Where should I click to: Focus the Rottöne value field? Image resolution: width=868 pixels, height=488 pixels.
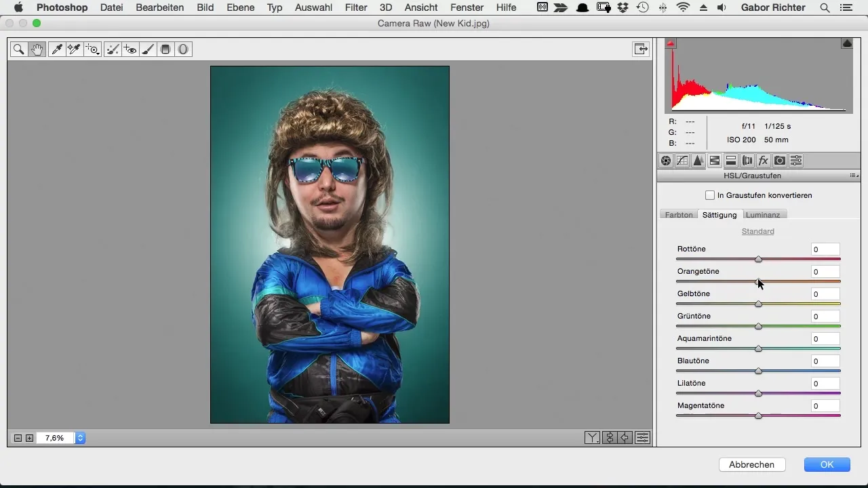(x=825, y=249)
